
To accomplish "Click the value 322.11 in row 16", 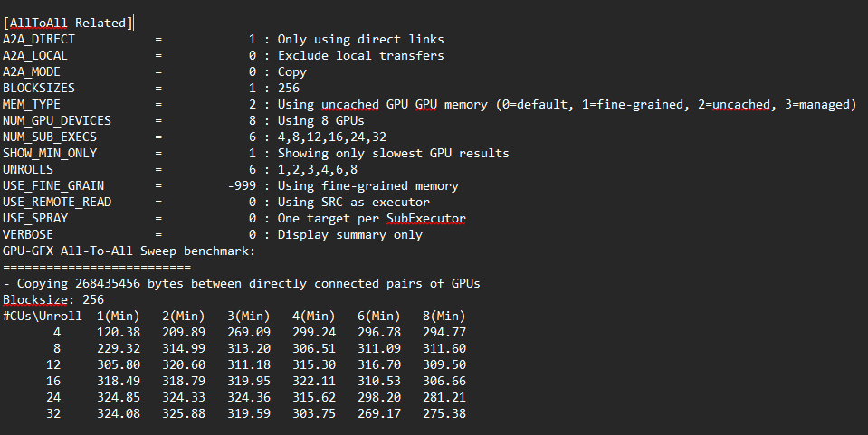I will [314, 382].
